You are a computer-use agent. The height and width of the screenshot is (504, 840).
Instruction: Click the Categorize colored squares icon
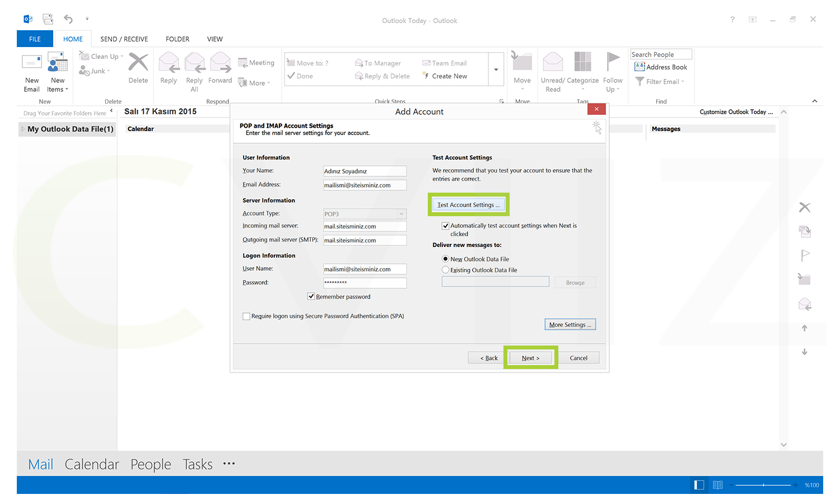[582, 62]
